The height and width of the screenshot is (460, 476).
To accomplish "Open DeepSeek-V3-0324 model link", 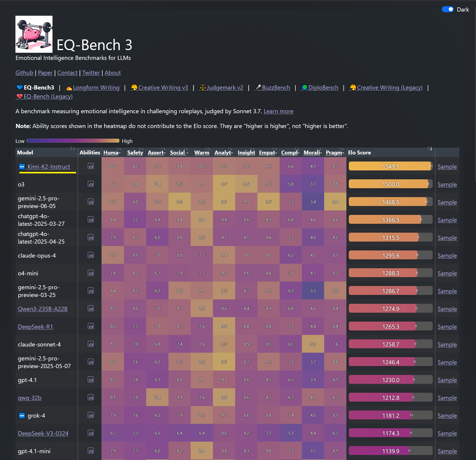I will (43, 433).
